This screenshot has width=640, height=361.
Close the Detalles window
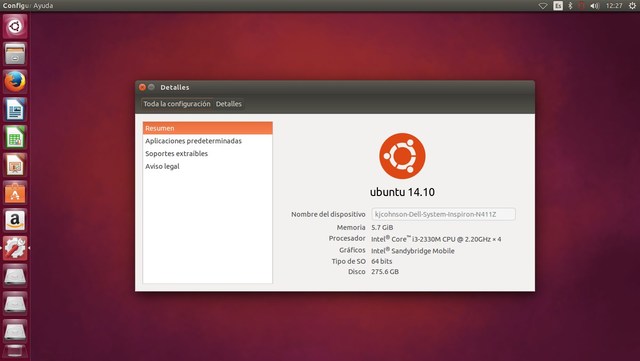(x=142, y=87)
